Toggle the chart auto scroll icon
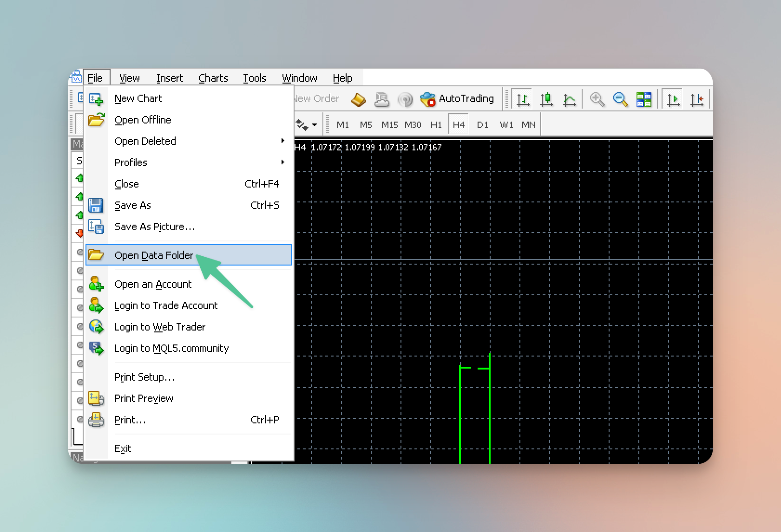Screen dimensions: 781x532 pos(673,99)
